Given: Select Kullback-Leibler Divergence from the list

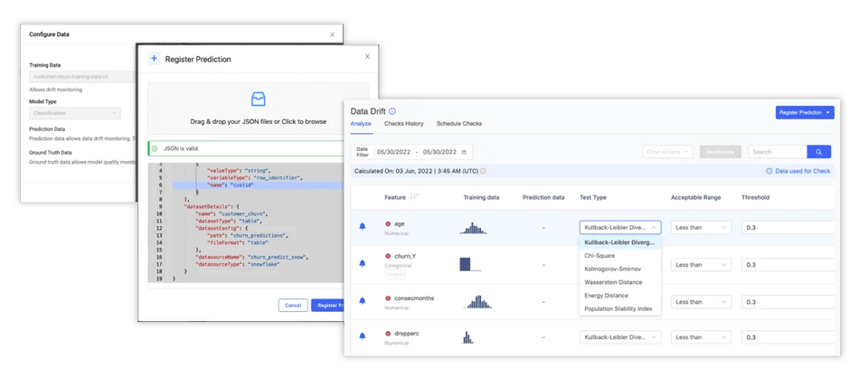Looking at the screenshot, I should click(x=620, y=242).
